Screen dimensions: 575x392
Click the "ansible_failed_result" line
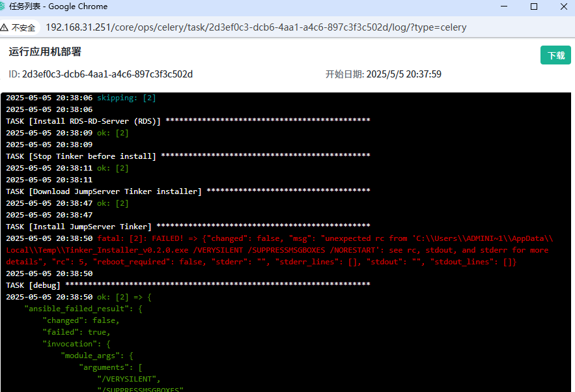[x=83, y=309]
